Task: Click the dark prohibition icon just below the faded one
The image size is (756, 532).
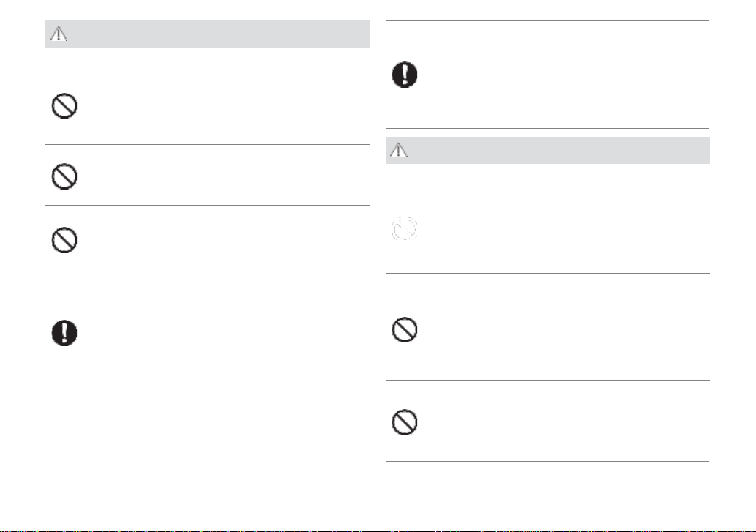Action: click(x=405, y=329)
